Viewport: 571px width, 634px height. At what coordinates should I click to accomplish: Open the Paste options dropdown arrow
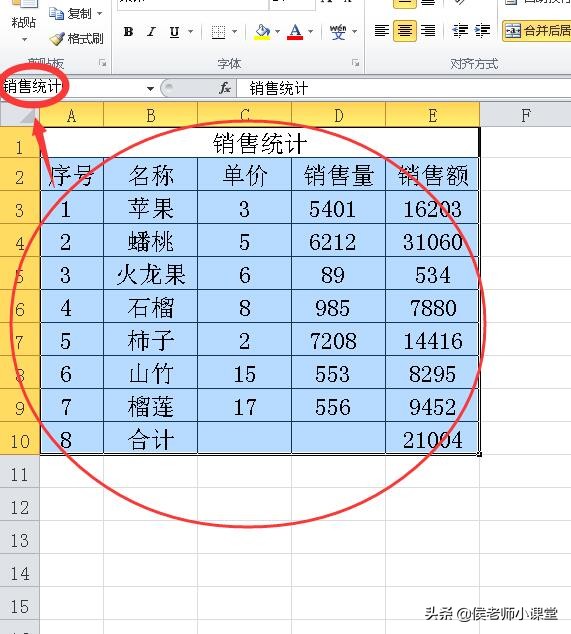tap(24, 40)
